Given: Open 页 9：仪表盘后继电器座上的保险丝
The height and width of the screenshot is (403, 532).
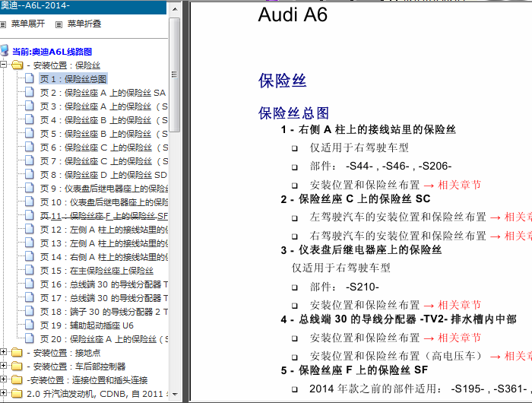Looking at the screenshot, I should pos(103,189).
